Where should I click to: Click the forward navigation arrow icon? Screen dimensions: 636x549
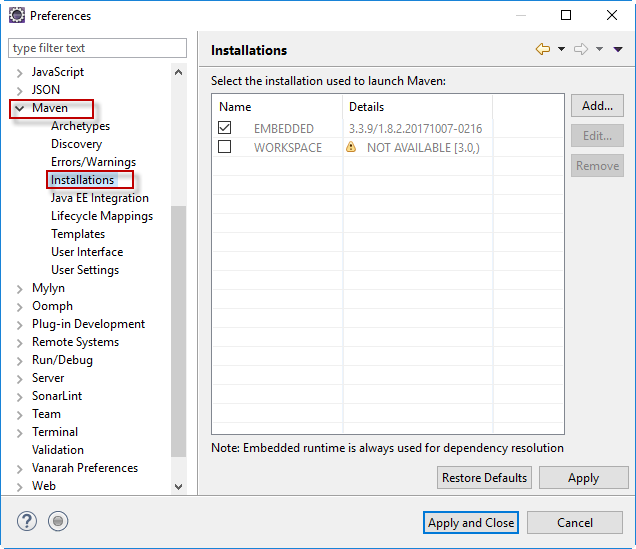pos(580,49)
